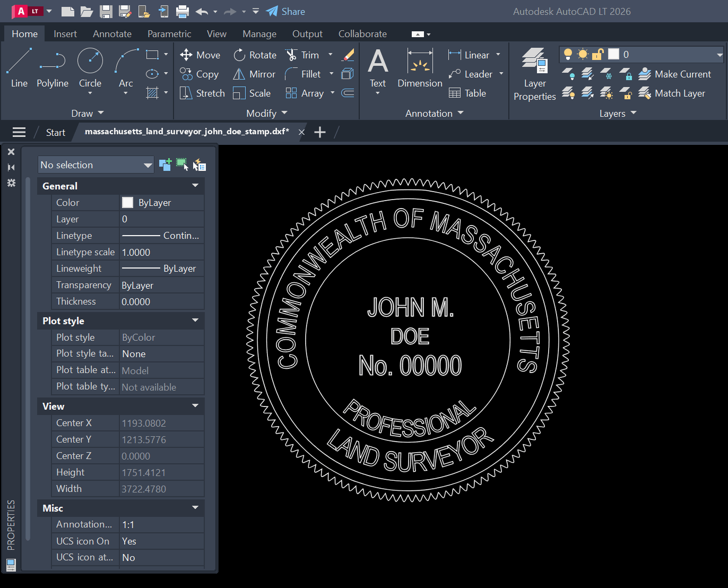Collapse the General section

[x=195, y=186]
